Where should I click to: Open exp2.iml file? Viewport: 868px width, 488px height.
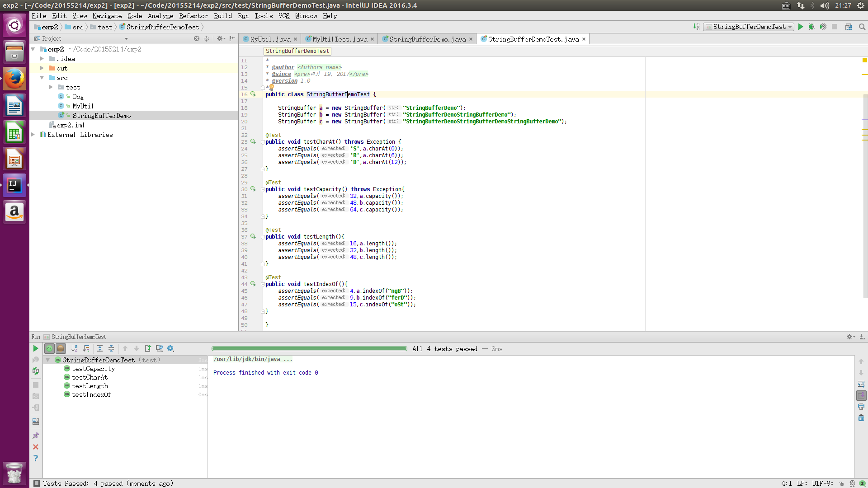[71, 125]
